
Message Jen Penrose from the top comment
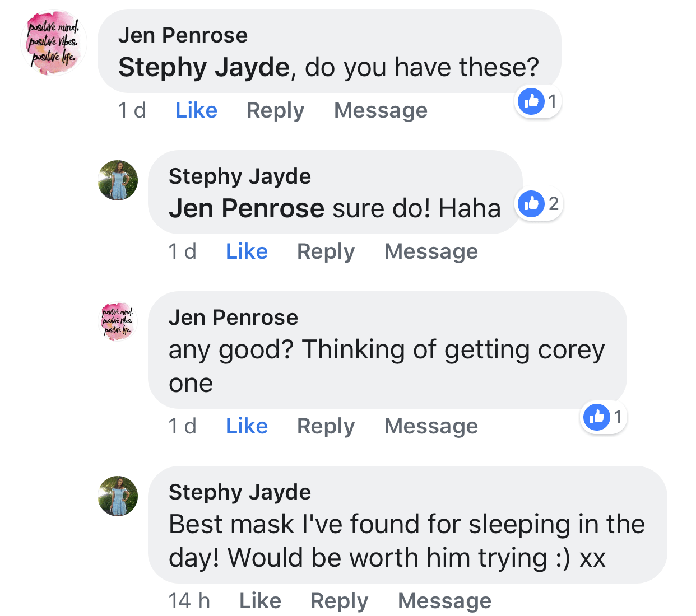[381, 110]
